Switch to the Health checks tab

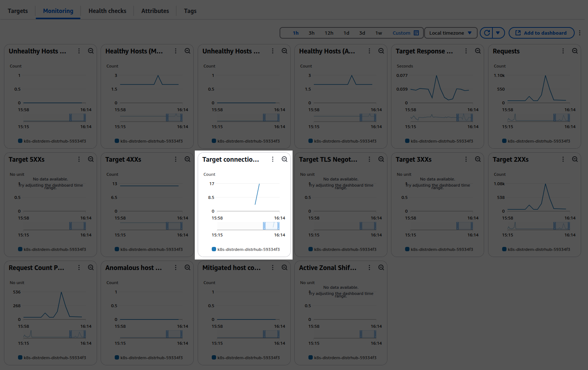click(x=107, y=11)
